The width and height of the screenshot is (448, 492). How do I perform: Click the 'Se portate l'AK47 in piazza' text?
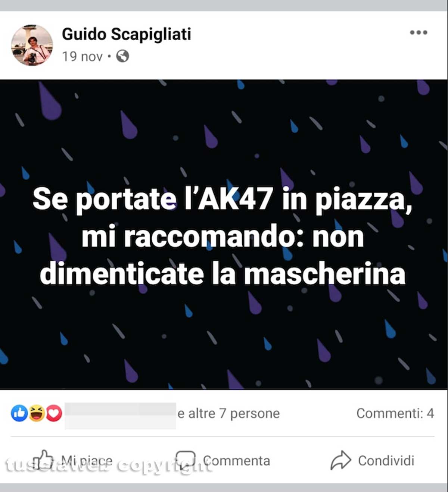pyautogui.click(x=223, y=200)
